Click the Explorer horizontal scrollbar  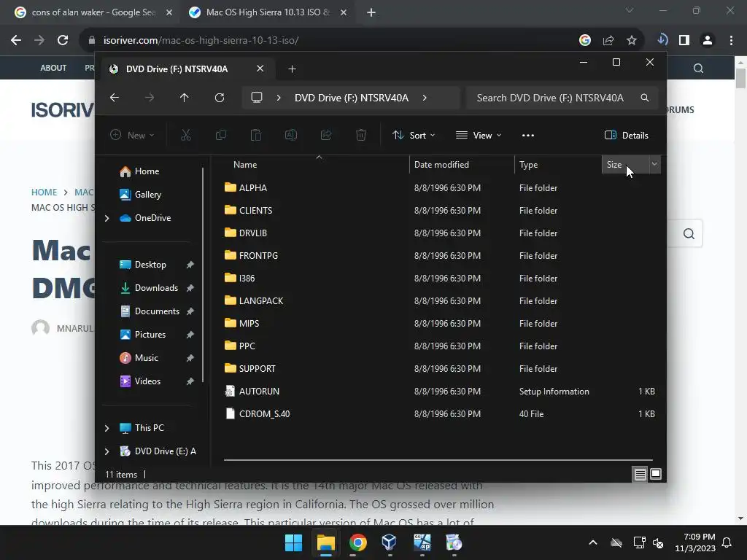click(438, 460)
